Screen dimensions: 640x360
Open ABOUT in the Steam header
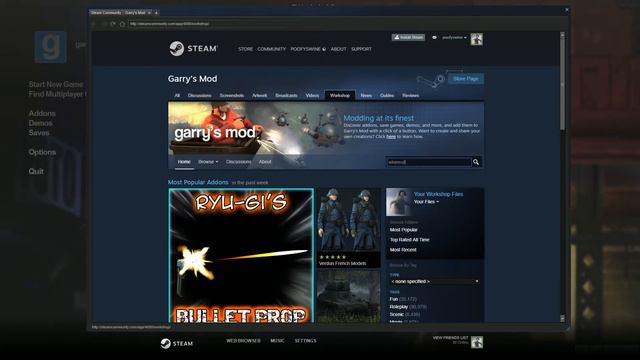click(338, 49)
